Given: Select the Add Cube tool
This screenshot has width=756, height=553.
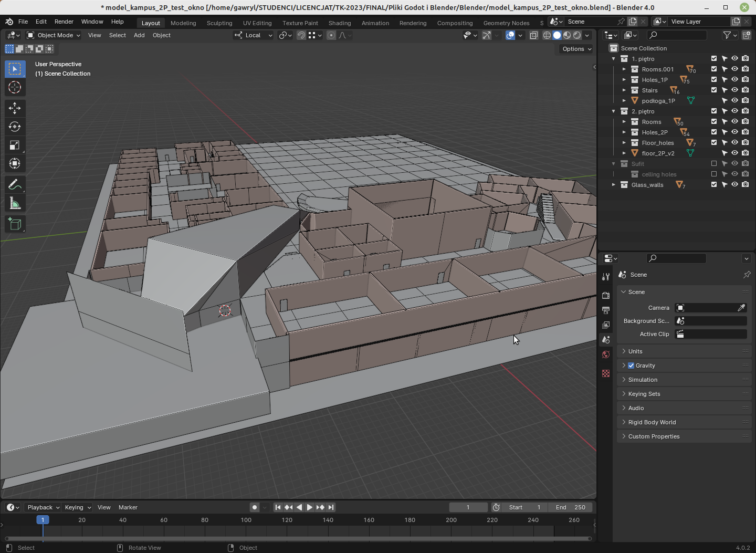Looking at the screenshot, I should tap(15, 224).
